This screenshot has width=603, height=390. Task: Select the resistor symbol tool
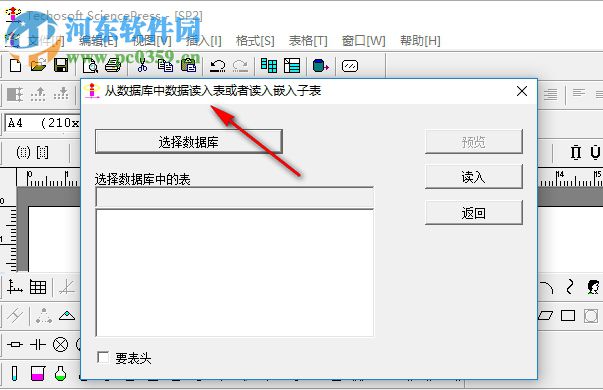click(x=15, y=344)
